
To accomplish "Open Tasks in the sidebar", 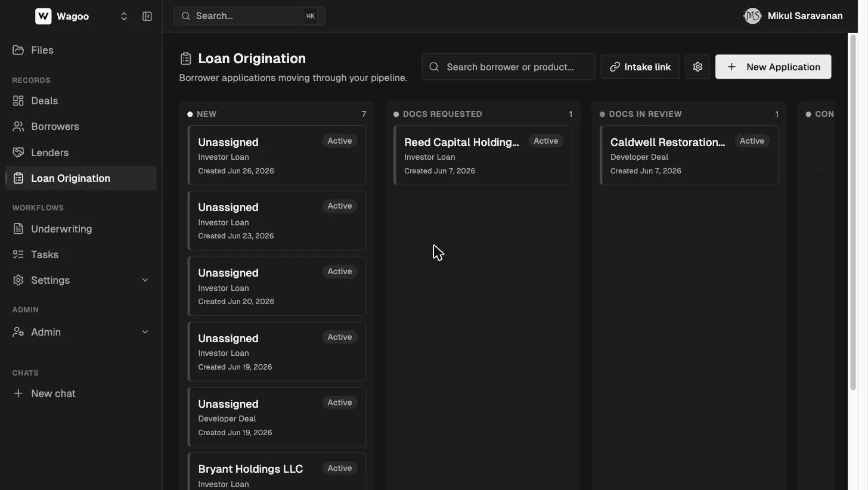I will 81,255.
